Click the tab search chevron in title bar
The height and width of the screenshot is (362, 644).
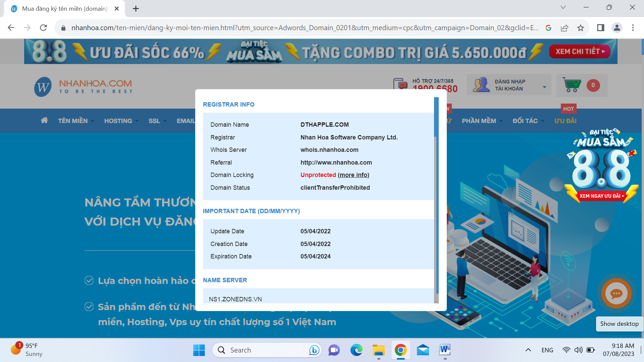[x=563, y=7]
